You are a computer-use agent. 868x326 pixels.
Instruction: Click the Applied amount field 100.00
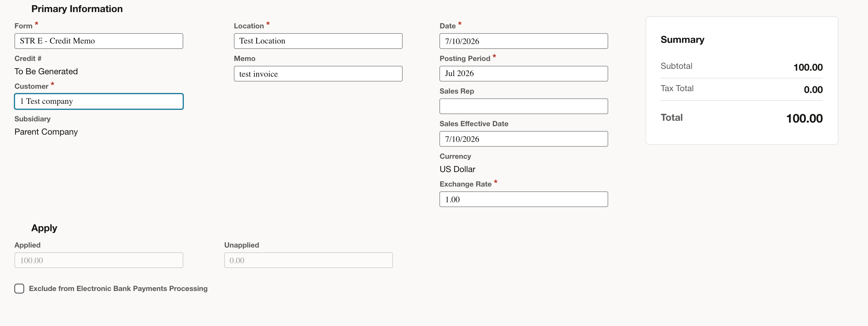(x=99, y=260)
